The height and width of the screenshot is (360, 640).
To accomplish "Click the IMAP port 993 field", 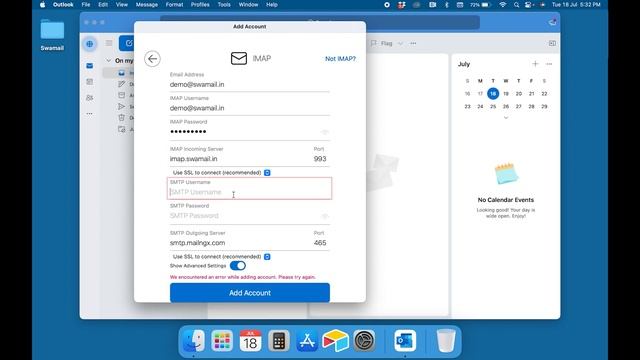I will pyautogui.click(x=320, y=159).
